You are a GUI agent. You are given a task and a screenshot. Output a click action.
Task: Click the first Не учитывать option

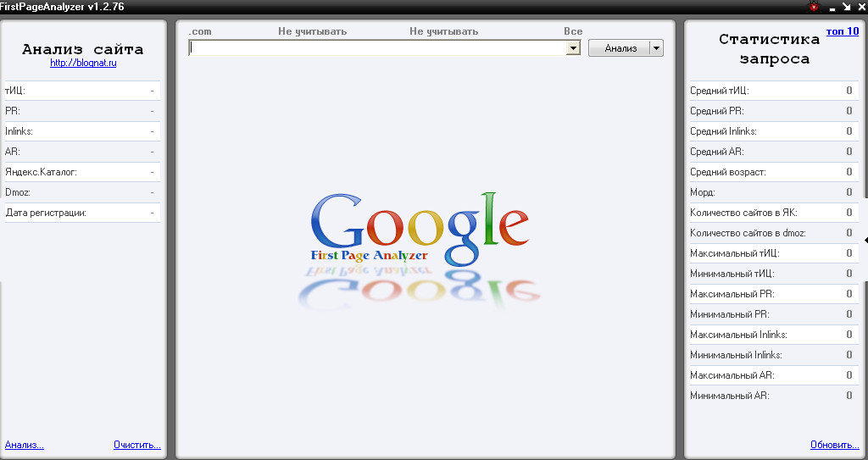point(312,31)
